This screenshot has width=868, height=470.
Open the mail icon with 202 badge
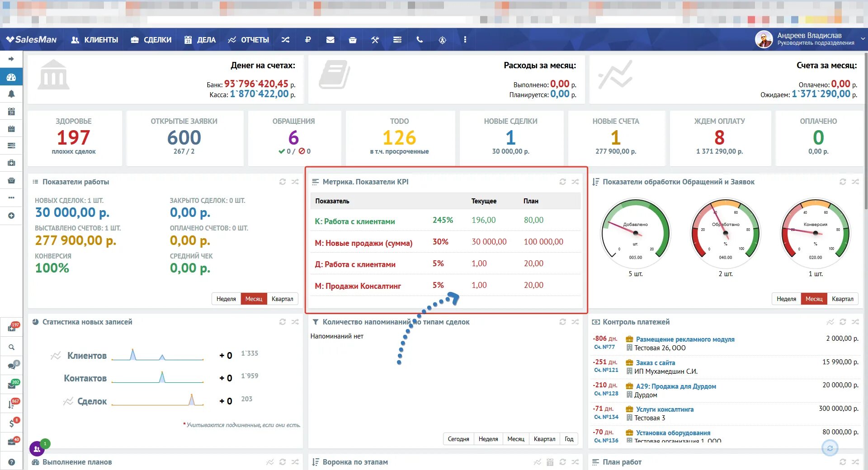click(x=12, y=385)
